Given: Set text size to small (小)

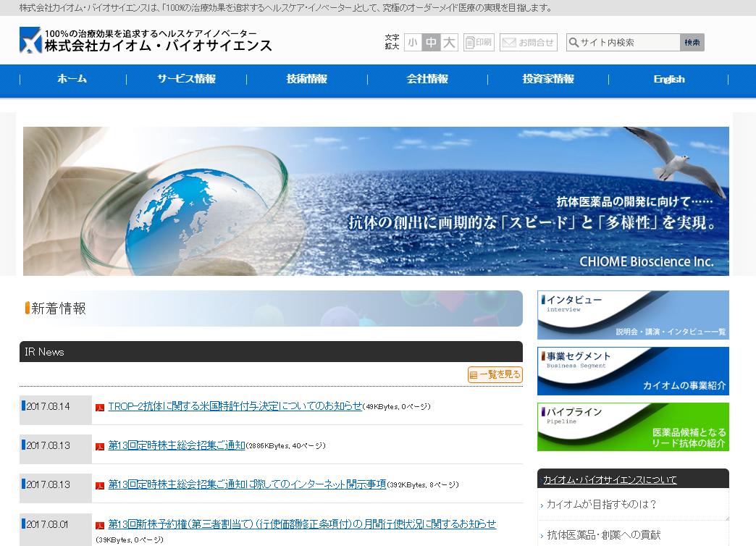Looking at the screenshot, I should 413,43.
